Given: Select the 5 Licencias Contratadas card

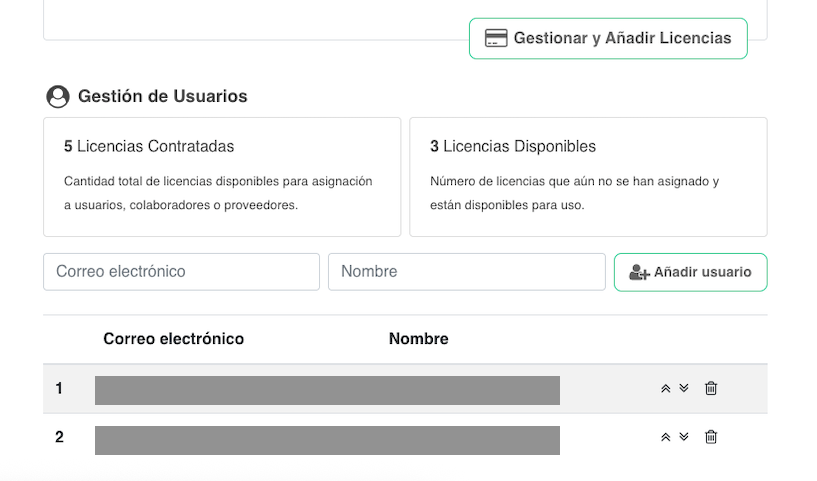Looking at the screenshot, I should pyautogui.click(x=222, y=177).
